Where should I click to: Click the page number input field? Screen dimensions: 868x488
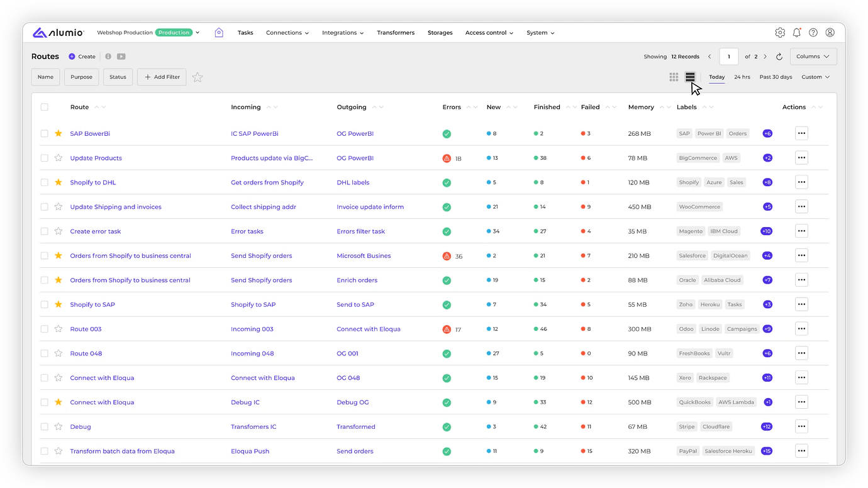coord(729,57)
